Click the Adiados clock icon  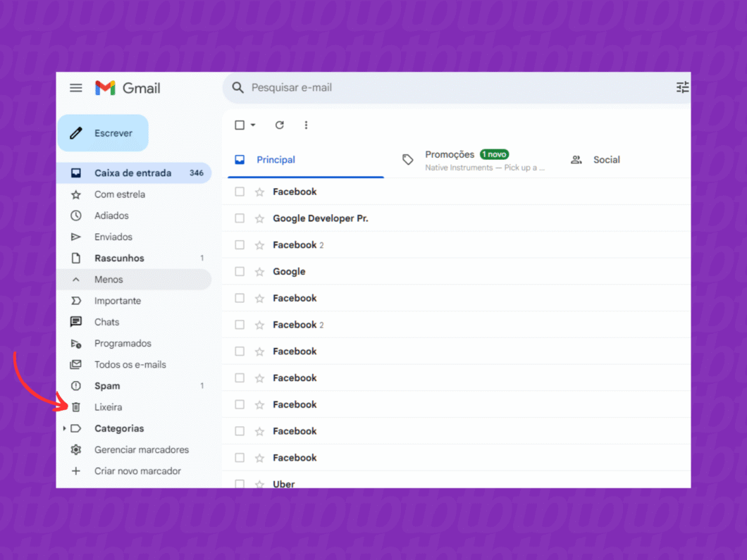(75, 216)
